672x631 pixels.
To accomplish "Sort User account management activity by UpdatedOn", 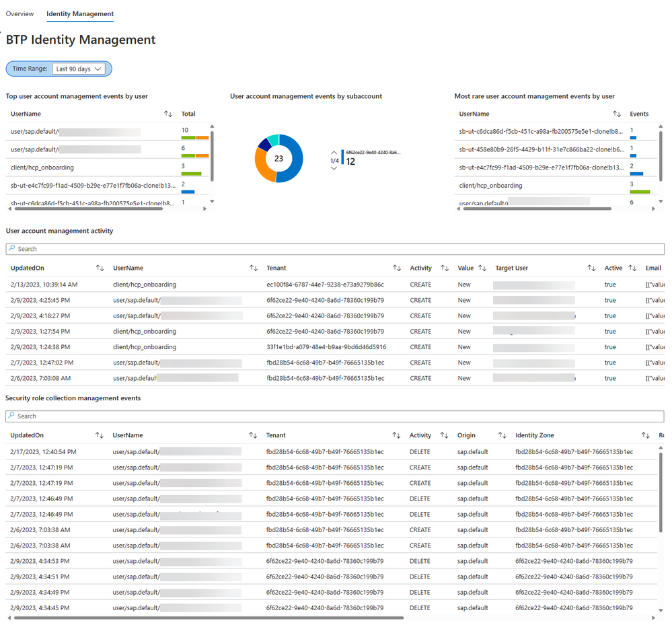I will [x=100, y=268].
